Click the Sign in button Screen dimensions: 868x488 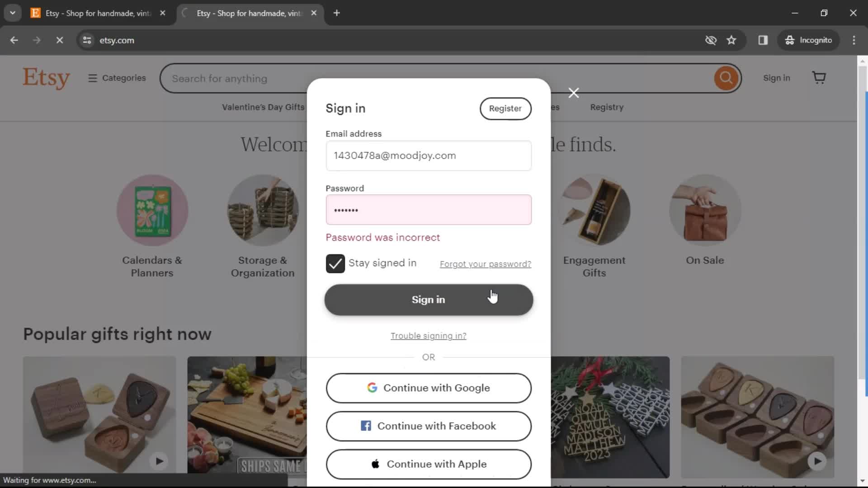point(428,300)
